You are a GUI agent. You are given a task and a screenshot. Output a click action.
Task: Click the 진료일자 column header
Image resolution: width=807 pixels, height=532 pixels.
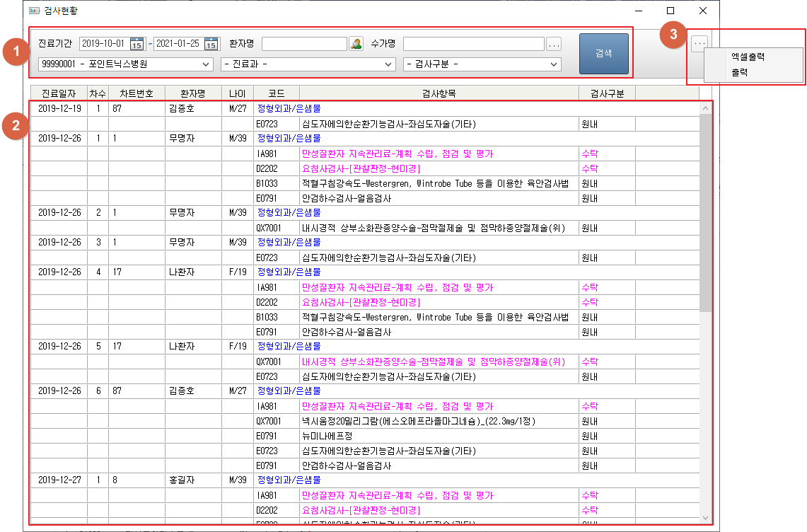pyautogui.click(x=59, y=93)
